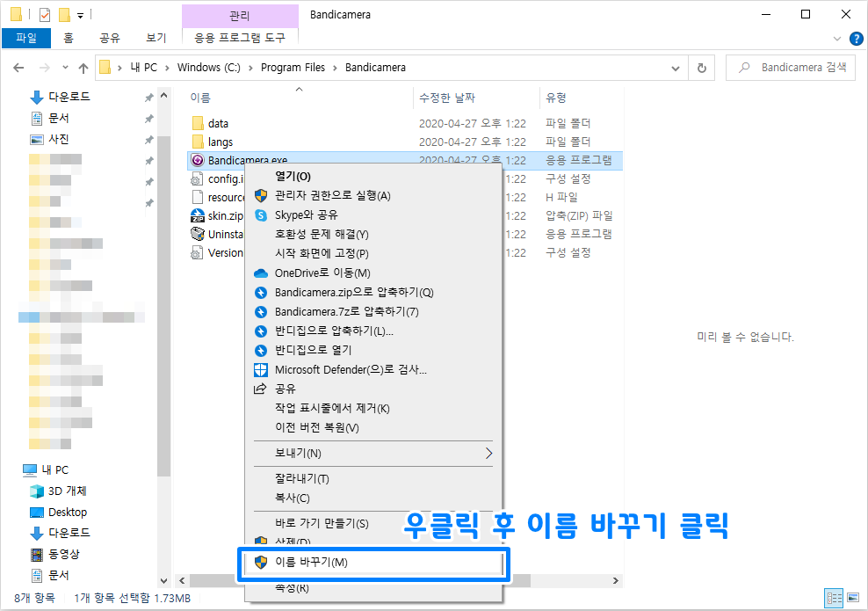Choose 반디집으로 열기

click(373, 350)
